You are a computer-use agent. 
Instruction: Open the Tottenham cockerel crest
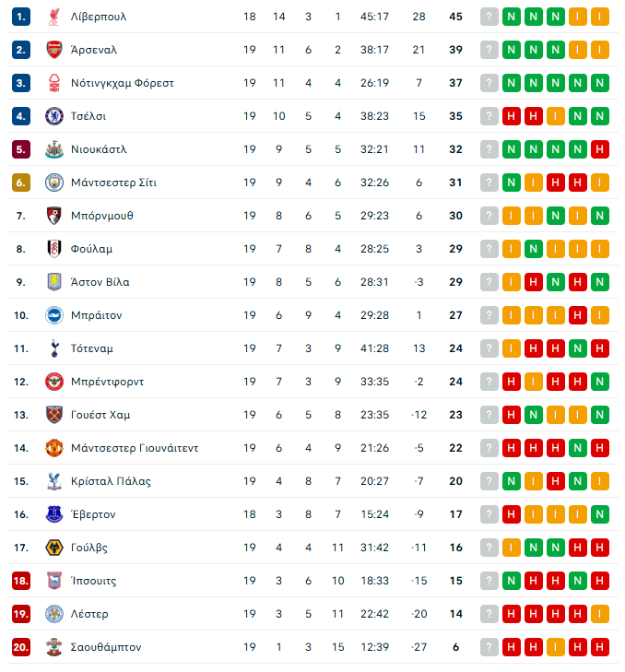(53, 348)
